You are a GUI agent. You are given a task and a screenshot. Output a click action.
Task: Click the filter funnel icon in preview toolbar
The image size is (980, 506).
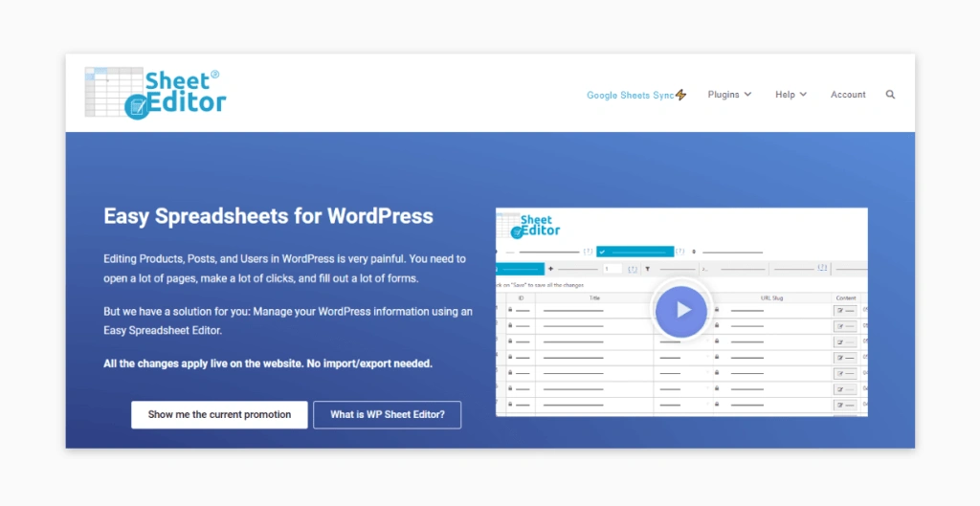[648, 269]
